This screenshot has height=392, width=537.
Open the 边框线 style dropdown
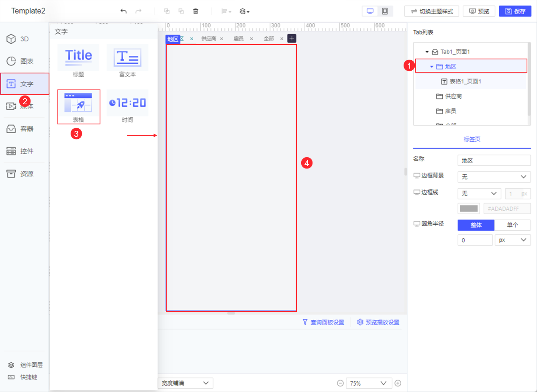pyautogui.click(x=479, y=193)
